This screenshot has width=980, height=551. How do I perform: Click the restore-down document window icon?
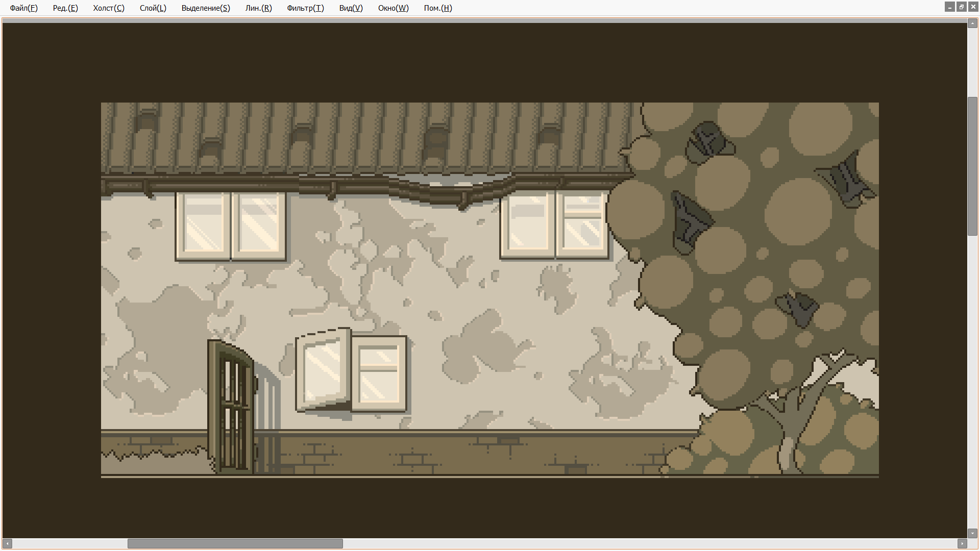(x=962, y=7)
